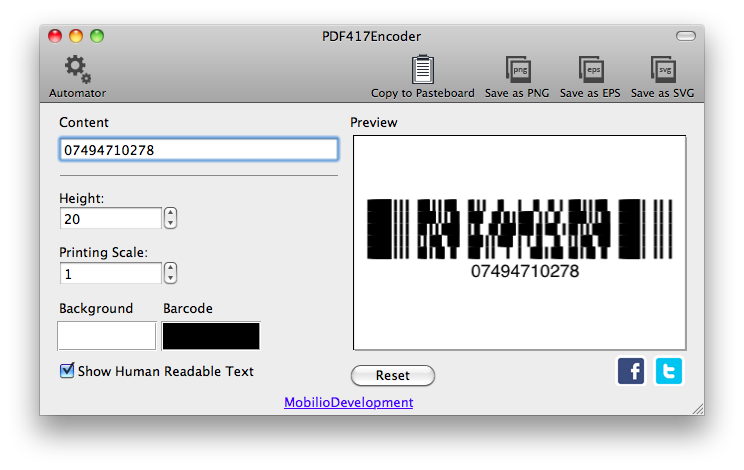Click the red close window button
744x470 pixels.
tap(55, 36)
